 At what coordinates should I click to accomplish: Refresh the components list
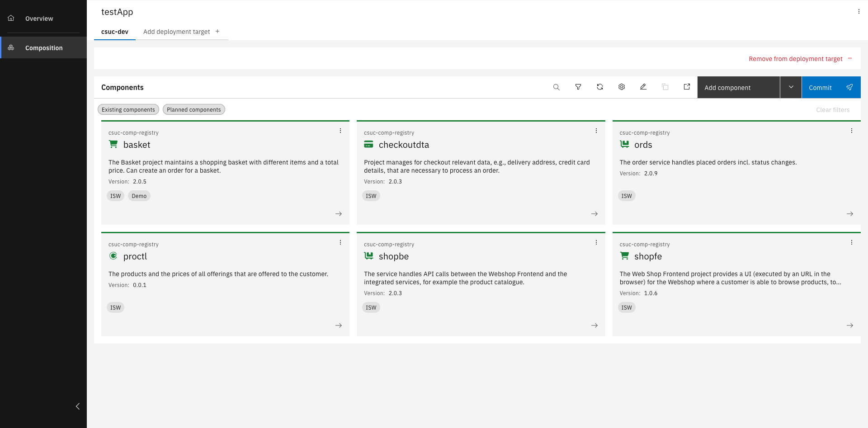[x=600, y=87]
